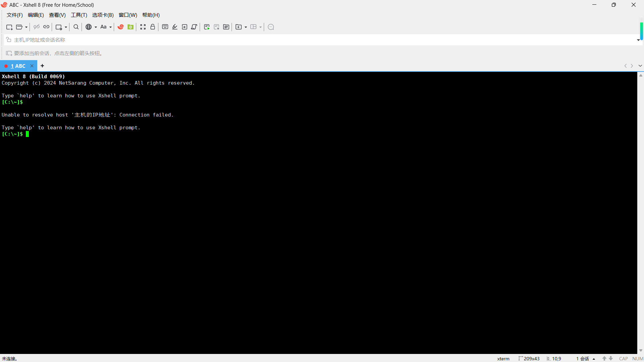Expand the layout arrangement dropdown arrow

point(260,27)
